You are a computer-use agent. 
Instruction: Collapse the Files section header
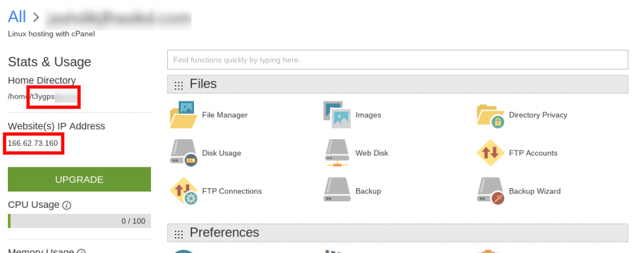pyautogui.click(x=398, y=84)
